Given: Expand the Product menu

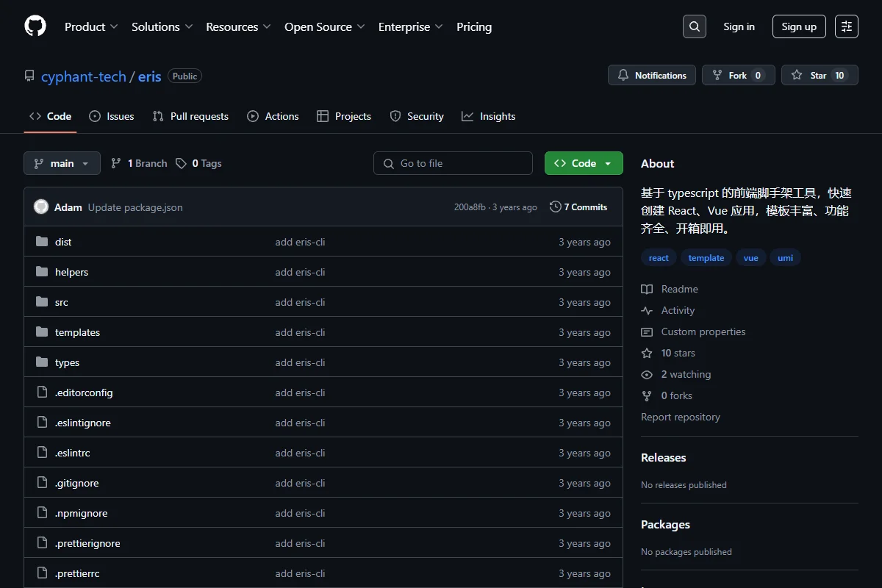Looking at the screenshot, I should tap(91, 26).
